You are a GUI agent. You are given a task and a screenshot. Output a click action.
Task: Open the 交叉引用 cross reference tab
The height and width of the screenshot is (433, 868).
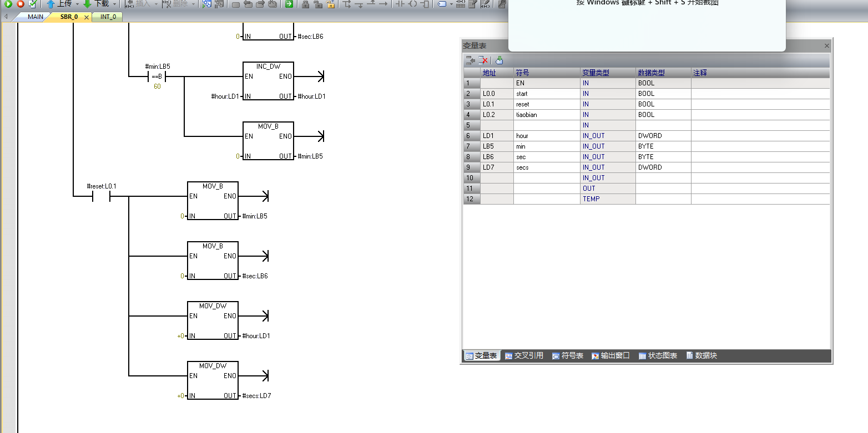pyautogui.click(x=524, y=356)
